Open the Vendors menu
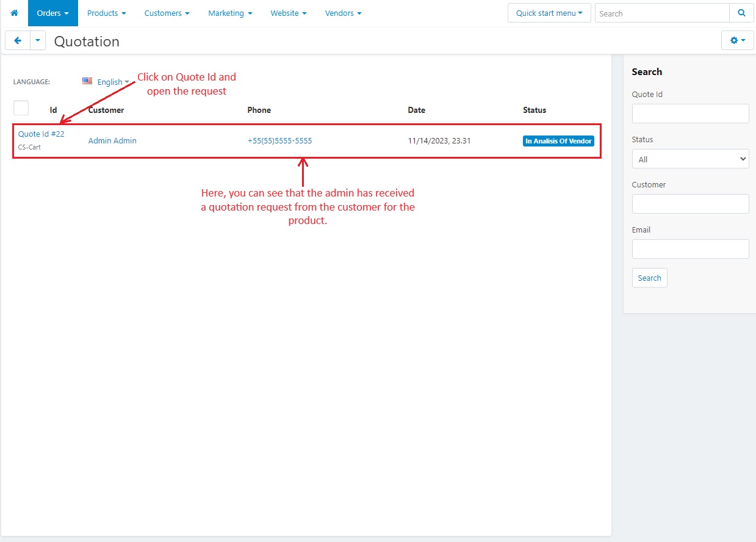The width and height of the screenshot is (756, 542). coord(343,13)
